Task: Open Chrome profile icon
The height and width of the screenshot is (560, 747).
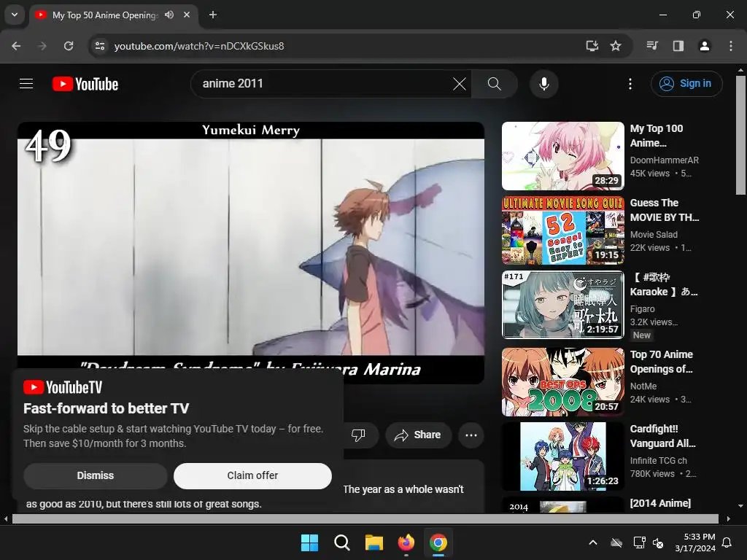Action: [704, 46]
